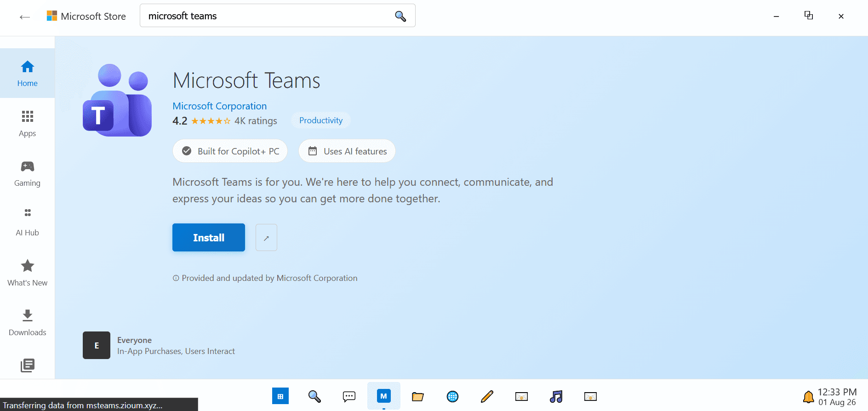Click the 'E' Everyone rating badge

(x=97, y=345)
